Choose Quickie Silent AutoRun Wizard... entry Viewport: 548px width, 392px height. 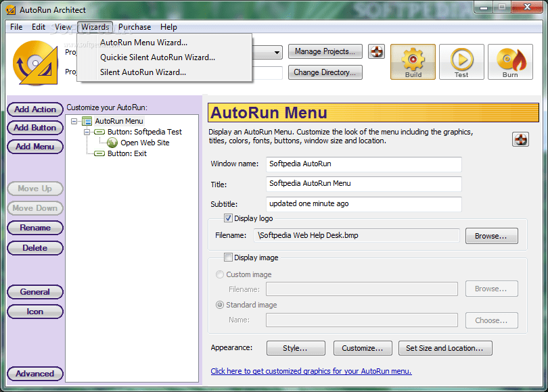pos(164,57)
